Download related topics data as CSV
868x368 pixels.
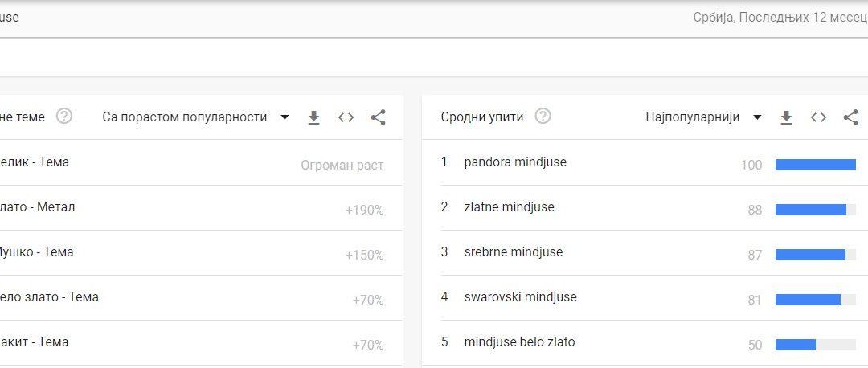tap(314, 117)
